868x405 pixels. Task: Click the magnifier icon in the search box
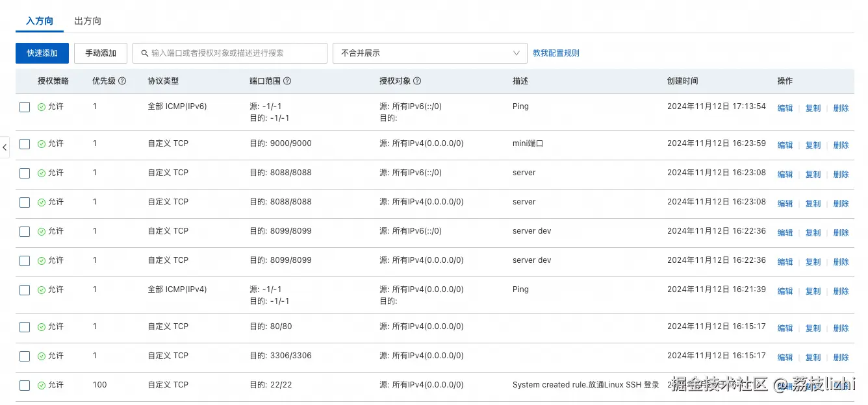coord(145,53)
